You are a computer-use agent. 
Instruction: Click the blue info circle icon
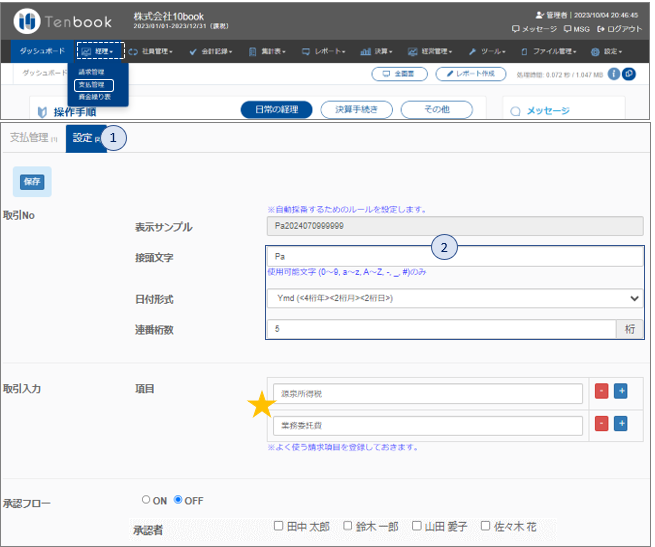tap(613, 74)
